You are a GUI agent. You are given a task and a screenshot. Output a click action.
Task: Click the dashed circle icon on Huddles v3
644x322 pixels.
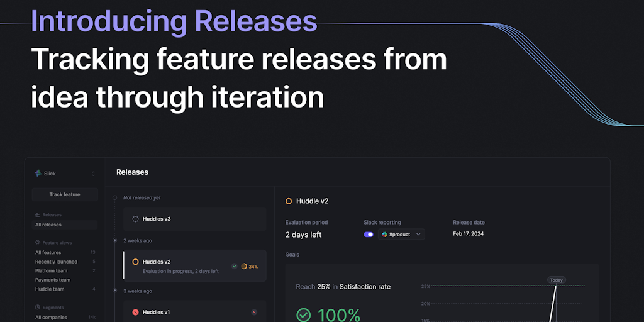click(136, 219)
